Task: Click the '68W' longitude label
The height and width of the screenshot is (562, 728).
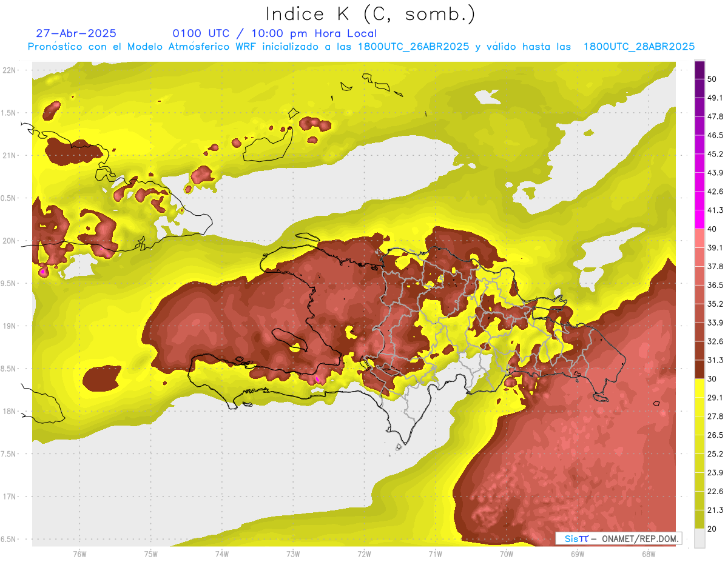Action: point(648,554)
